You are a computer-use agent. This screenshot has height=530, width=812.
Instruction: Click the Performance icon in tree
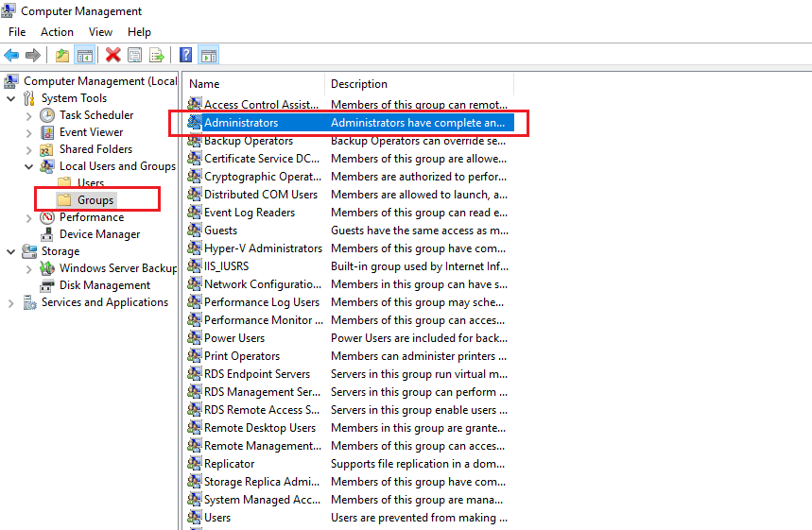pos(47,217)
